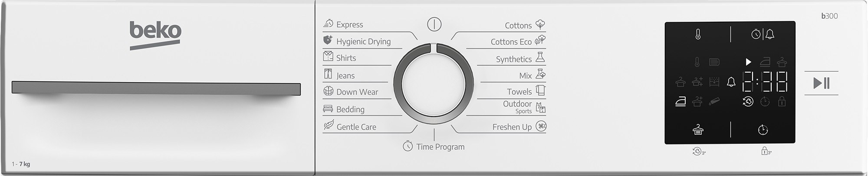Toggle the end buzzer bell setting
Viewport: 868px width, 176px height.
click(769, 34)
